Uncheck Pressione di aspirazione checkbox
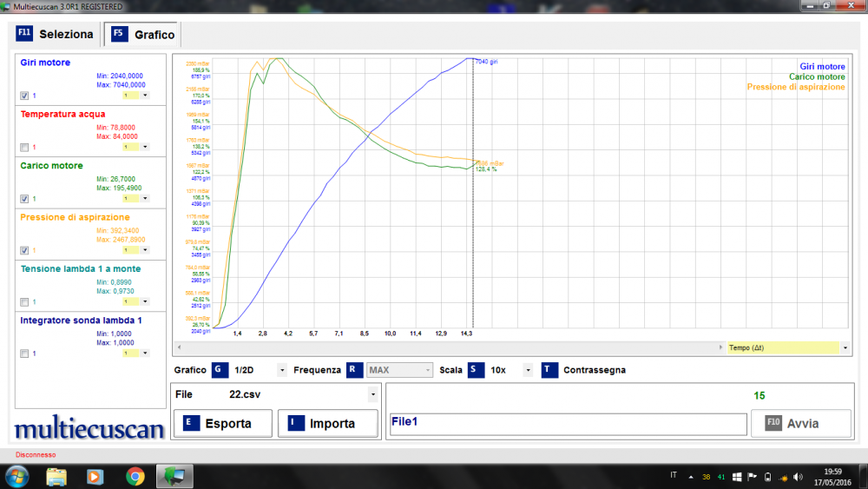 [24, 250]
